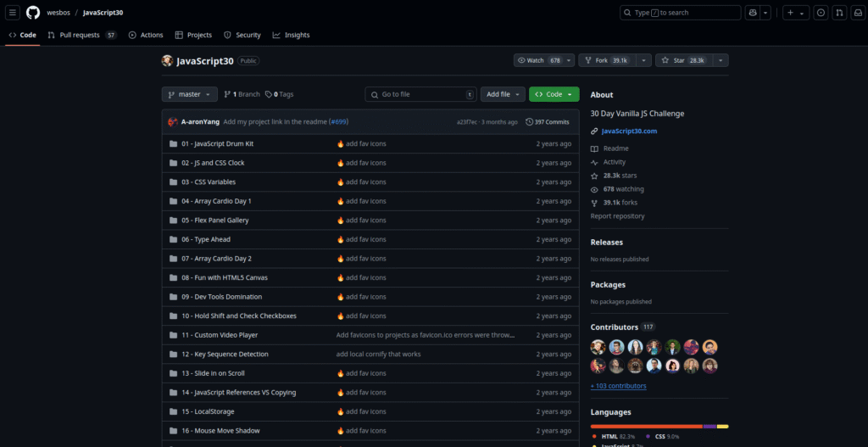This screenshot has width=868, height=447.
Task: Open the green Code dropdown button
Action: click(x=554, y=95)
